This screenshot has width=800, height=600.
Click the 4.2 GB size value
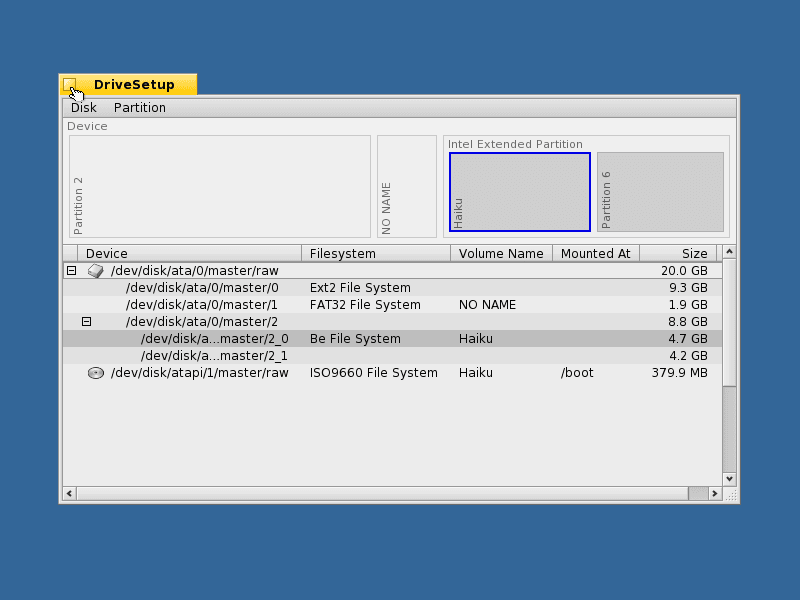pos(688,356)
